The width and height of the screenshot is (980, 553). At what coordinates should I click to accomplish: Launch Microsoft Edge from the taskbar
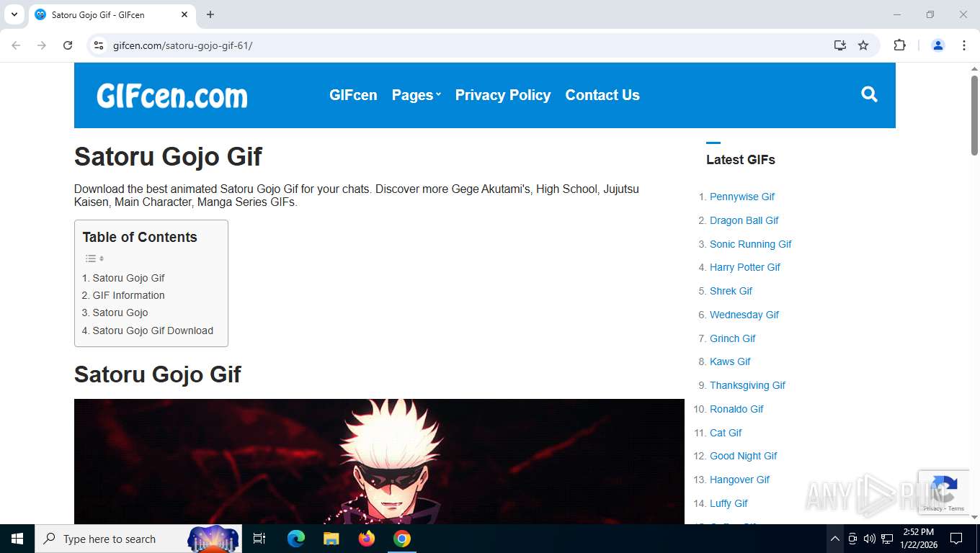coord(296,539)
